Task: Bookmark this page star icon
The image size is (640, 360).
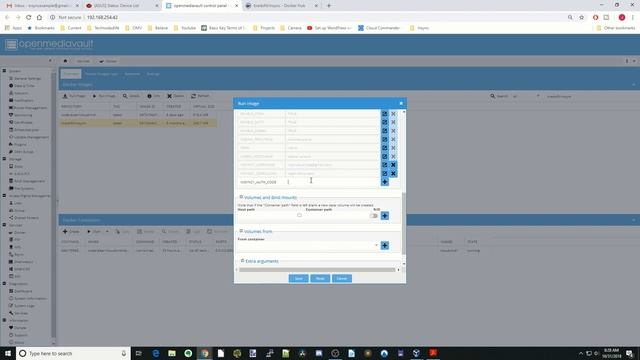Action: (582, 18)
